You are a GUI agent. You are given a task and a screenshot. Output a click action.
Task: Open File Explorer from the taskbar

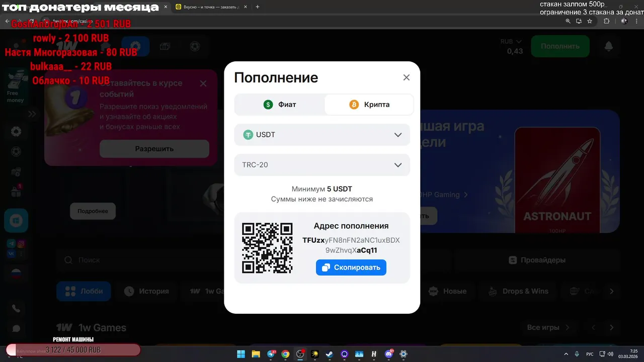(256, 354)
